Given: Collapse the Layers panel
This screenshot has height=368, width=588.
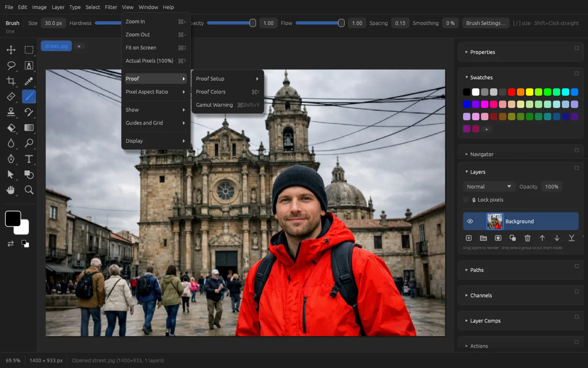Looking at the screenshot, I should click(466, 172).
